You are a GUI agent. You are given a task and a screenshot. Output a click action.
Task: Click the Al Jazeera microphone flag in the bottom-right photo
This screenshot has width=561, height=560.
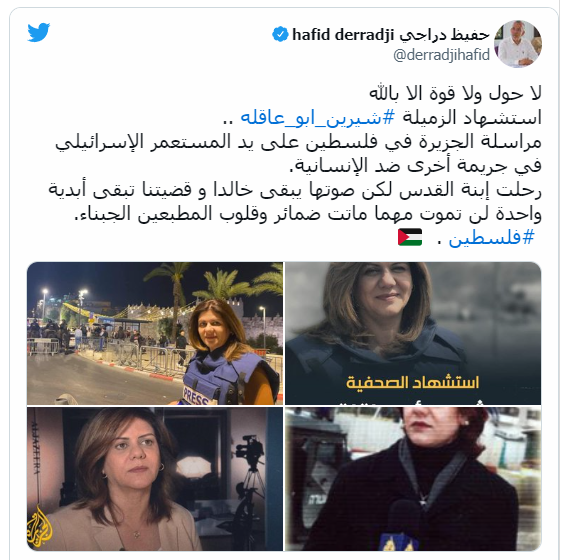click(400, 543)
